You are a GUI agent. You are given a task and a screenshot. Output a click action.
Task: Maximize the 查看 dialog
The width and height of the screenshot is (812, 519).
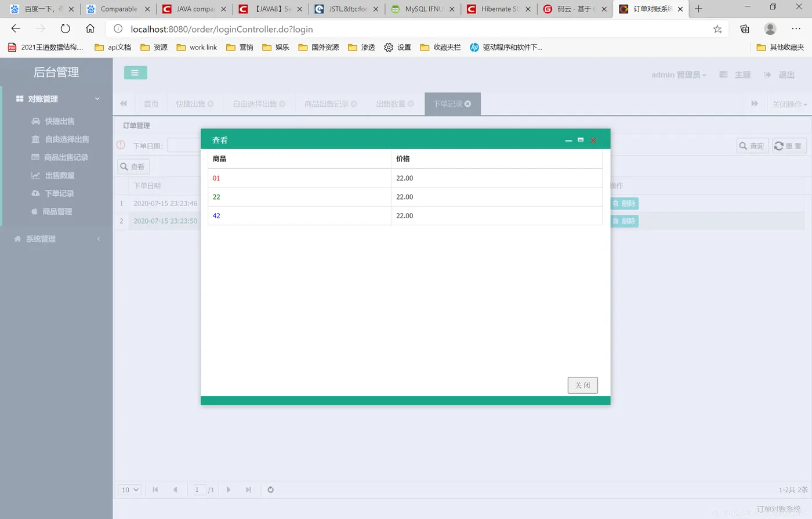[581, 140]
